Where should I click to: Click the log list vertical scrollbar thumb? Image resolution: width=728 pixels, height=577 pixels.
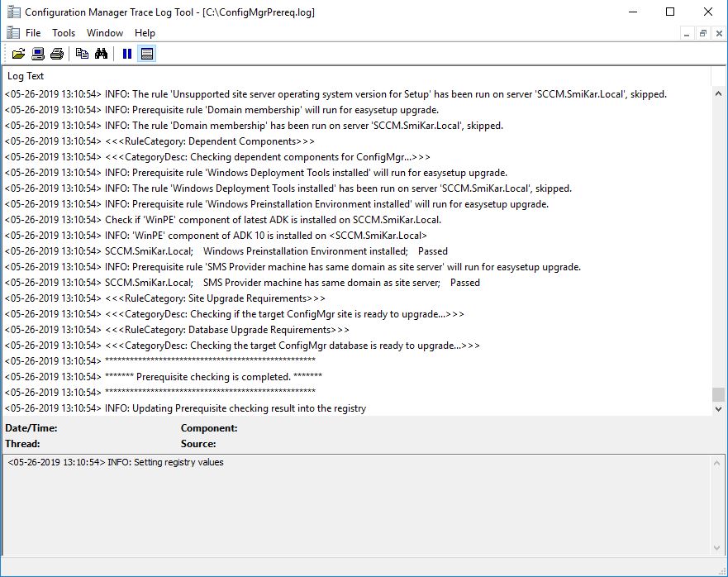pyautogui.click(x=718, y=394)
